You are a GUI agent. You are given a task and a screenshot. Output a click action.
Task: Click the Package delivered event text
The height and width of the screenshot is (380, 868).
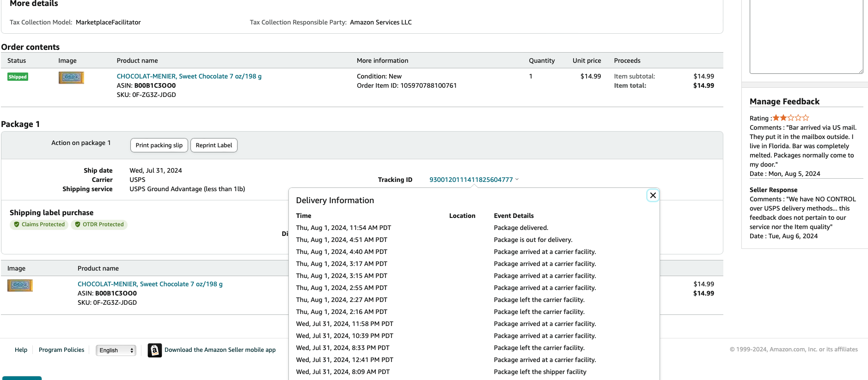point(521,228)
